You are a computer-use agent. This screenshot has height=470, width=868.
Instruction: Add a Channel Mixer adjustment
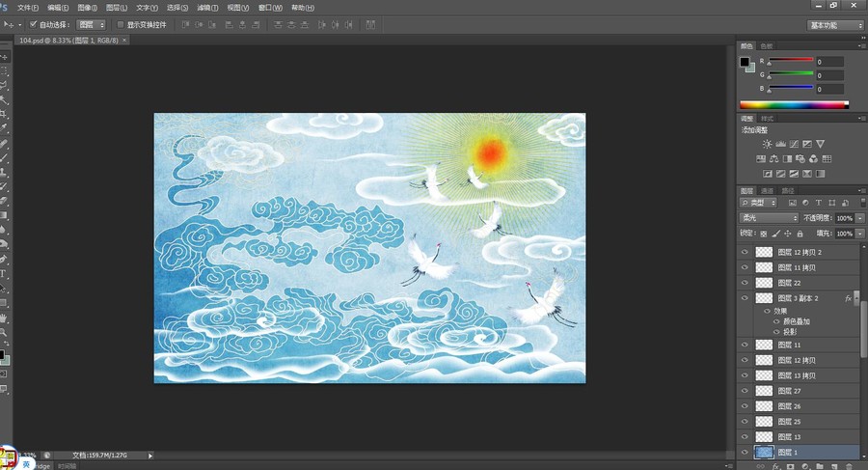[813, 159]
